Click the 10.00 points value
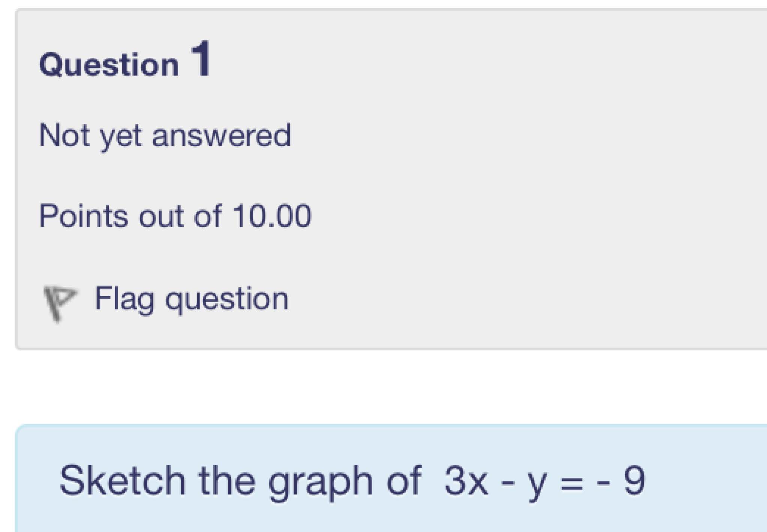The image size is (767, 532). 272,216
